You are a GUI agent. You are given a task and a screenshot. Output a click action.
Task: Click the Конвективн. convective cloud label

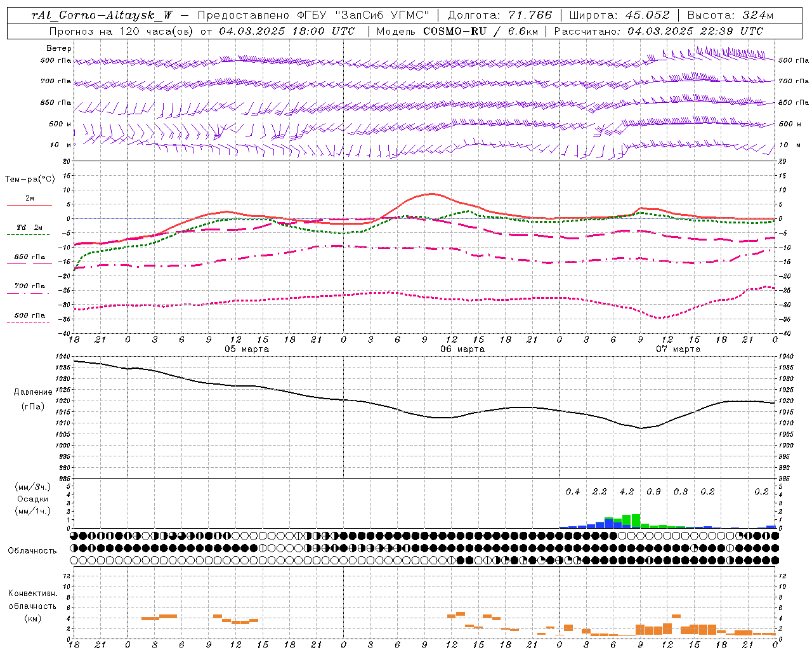coord(32,594)
